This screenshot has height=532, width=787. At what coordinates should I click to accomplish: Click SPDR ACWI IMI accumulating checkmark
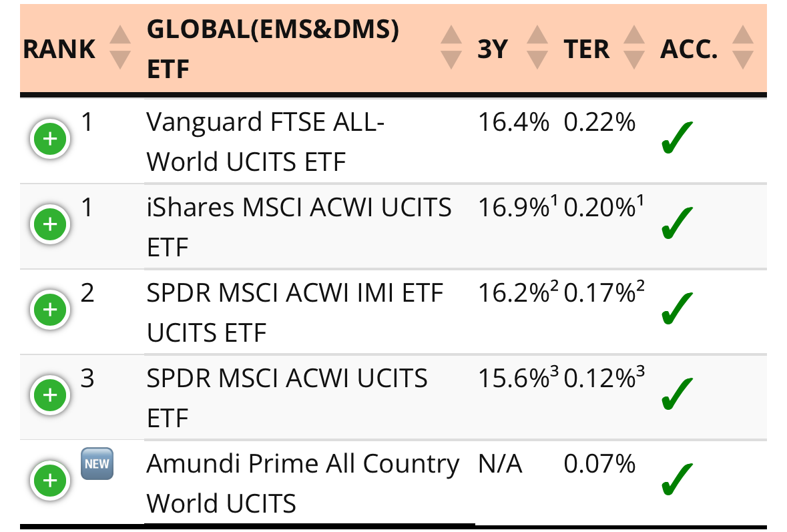point(678,309)
